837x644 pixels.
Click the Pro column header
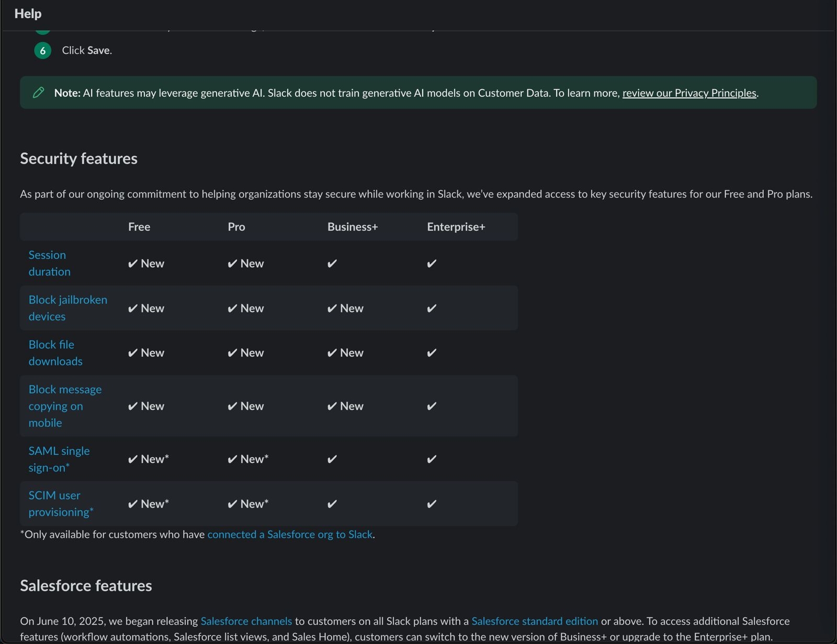coord(236,227)
